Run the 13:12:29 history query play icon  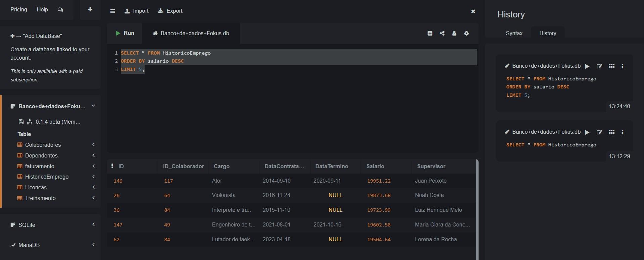(x=587, y=132)
